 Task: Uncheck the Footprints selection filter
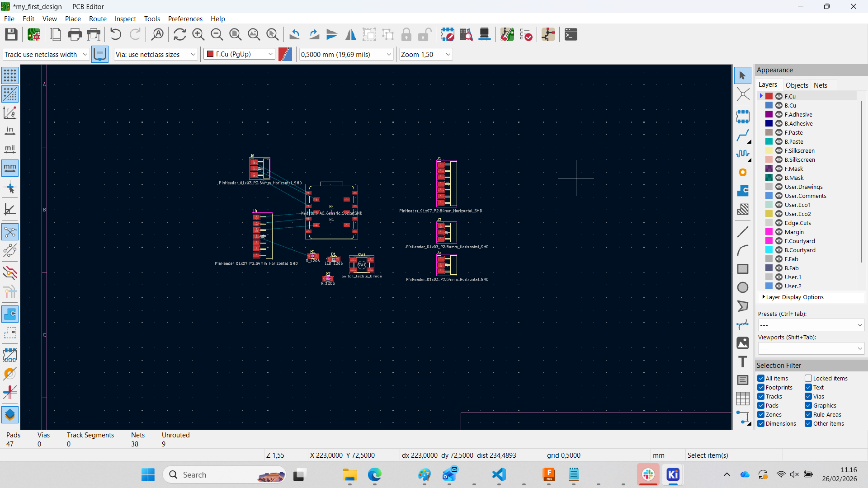761,388
